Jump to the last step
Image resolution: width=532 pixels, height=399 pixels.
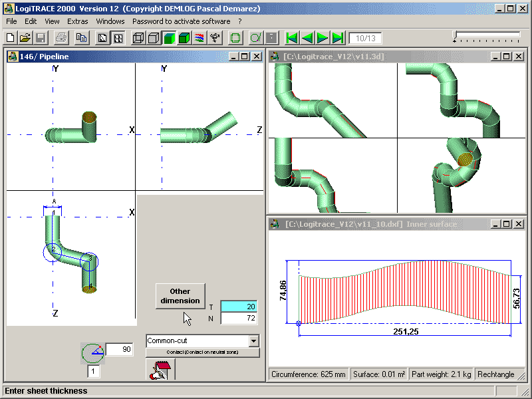[x=338, y=38]
